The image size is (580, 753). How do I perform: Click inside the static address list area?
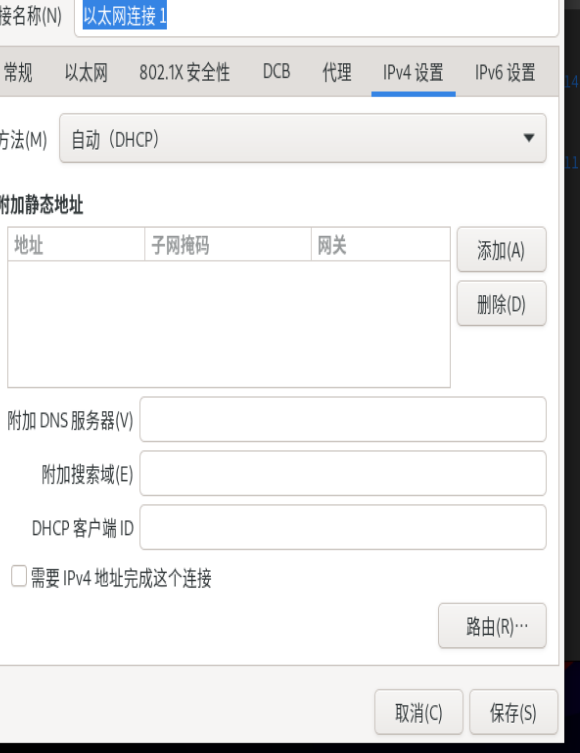click(229, 324)
